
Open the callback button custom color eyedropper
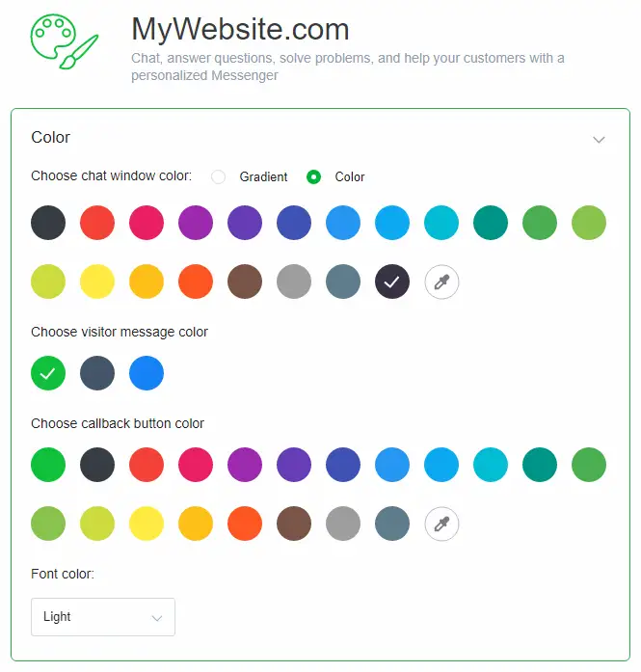(441, 524)
